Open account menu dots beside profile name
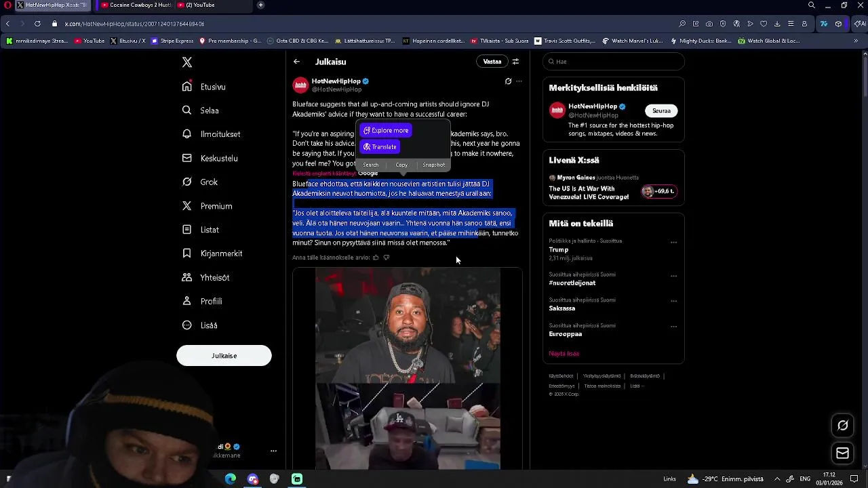This screenshot has height=488, width=868. 273,451
